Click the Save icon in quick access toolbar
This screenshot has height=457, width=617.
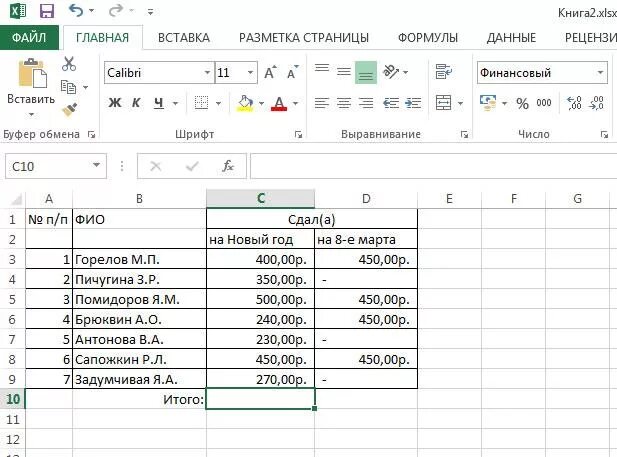coord(47,11)
